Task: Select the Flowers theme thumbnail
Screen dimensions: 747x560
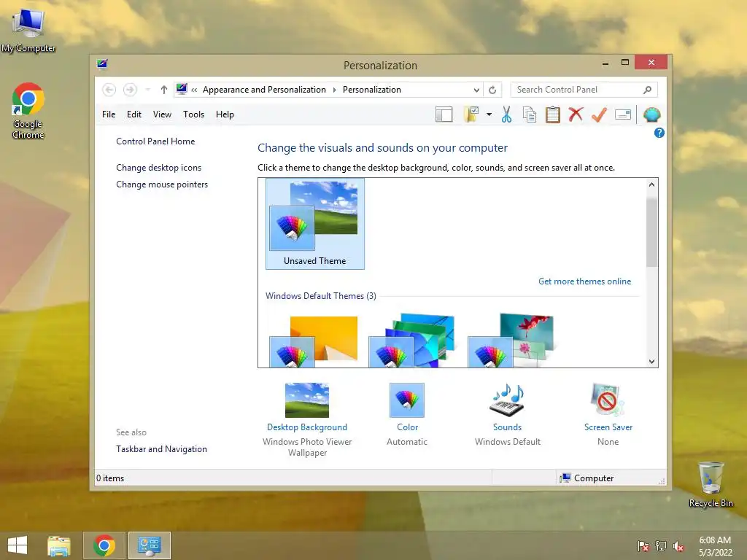Action: click(511, 341)
